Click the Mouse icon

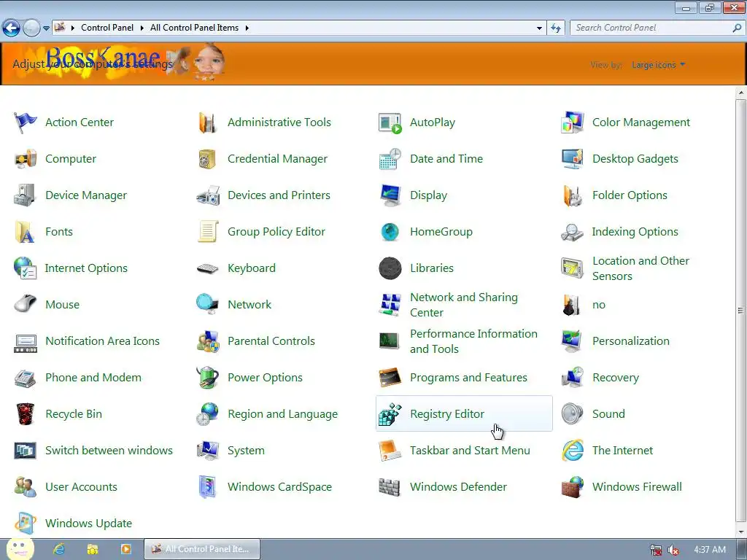[25, 305]
